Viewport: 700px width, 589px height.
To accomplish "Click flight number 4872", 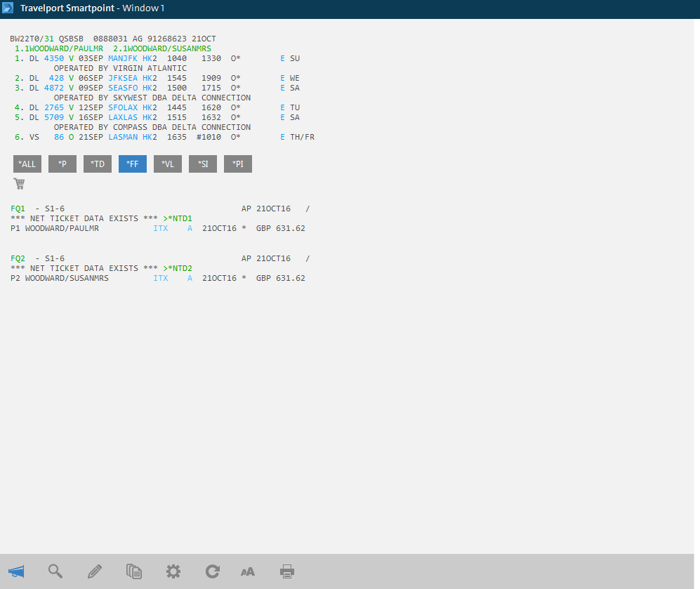I will click(x=54, y=88).
